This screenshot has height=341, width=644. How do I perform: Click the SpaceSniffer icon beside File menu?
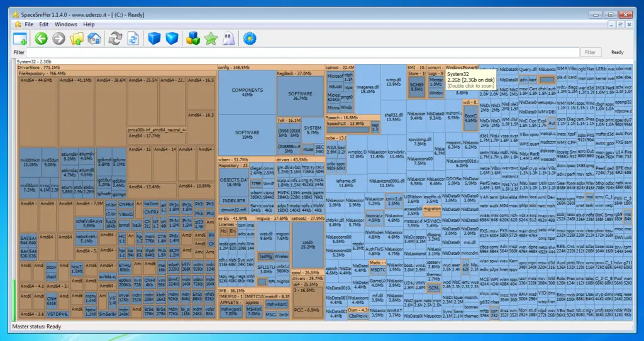(x=18, y=24)
